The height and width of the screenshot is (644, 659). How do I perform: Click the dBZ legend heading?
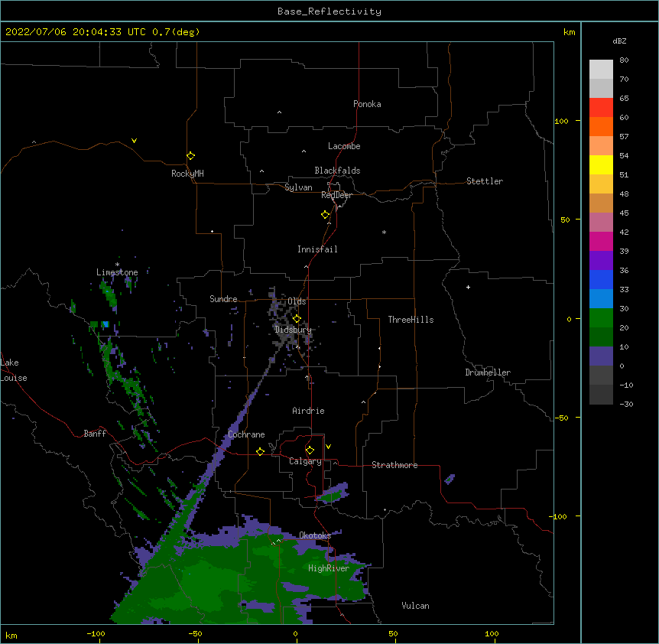(x=619, y=41)
